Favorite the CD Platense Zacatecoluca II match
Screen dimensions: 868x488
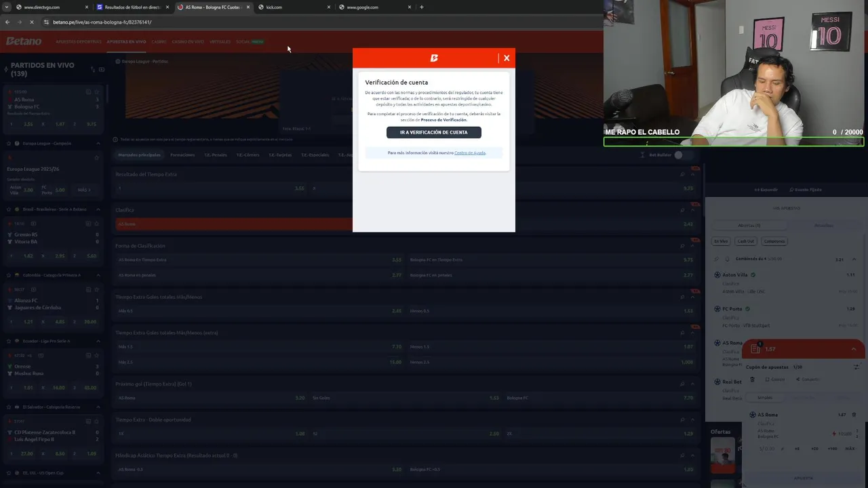tap(97, 421)
